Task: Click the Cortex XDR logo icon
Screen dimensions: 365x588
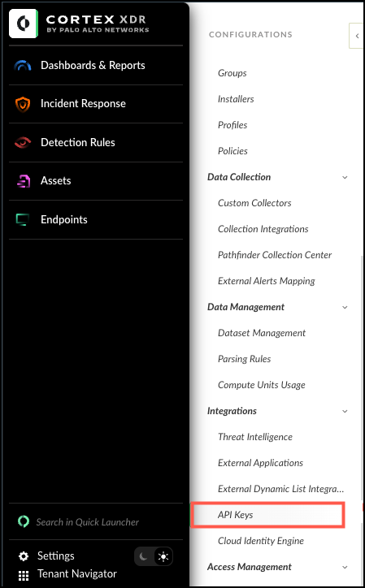Action: click(x=24, y=24)
